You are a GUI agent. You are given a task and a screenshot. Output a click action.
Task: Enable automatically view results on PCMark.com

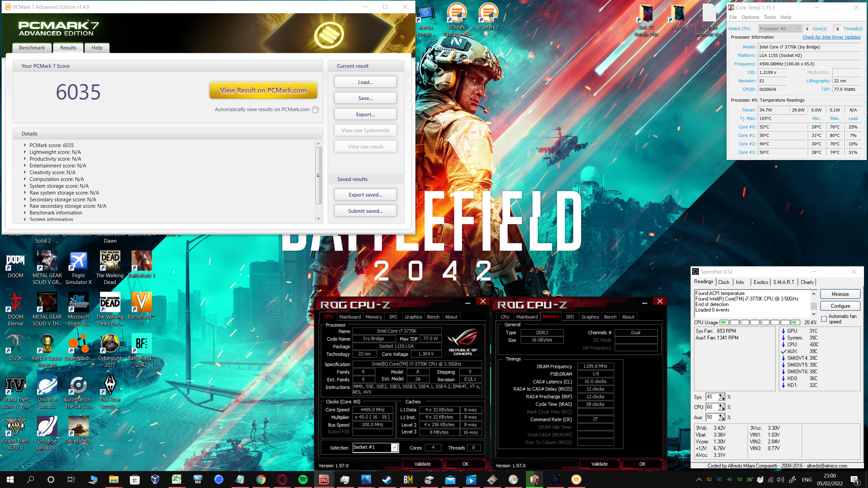pyautogui.click(x=315, y=109)
